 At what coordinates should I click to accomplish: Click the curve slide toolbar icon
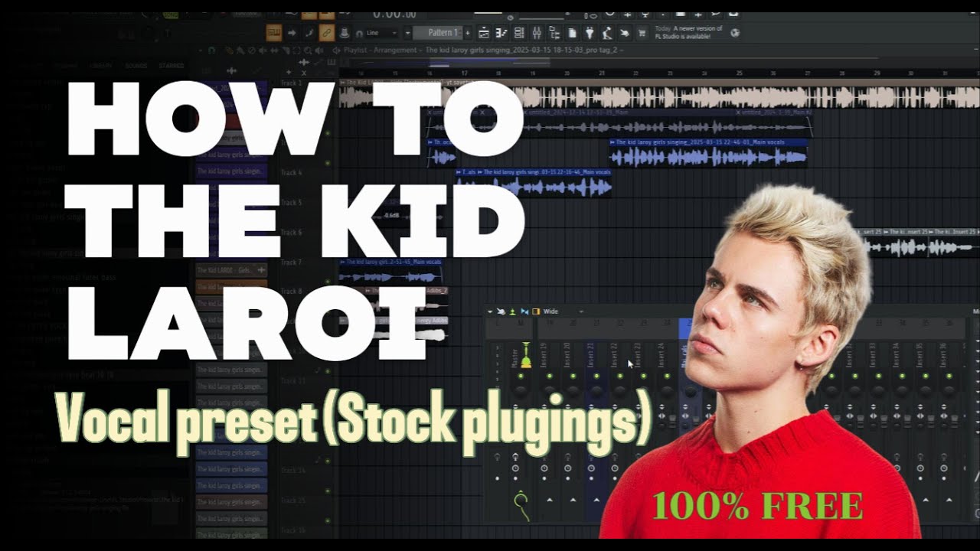(x=309, y=33)
